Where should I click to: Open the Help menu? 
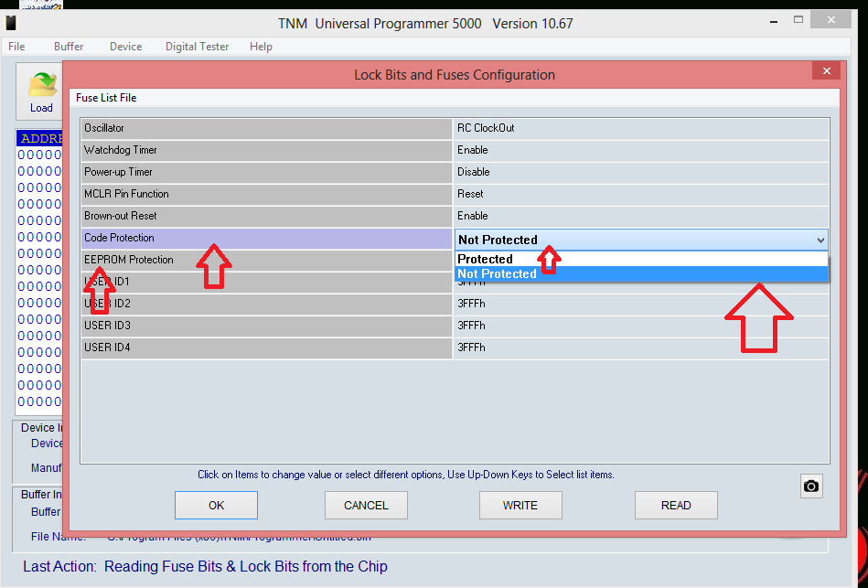pos(261,47)
